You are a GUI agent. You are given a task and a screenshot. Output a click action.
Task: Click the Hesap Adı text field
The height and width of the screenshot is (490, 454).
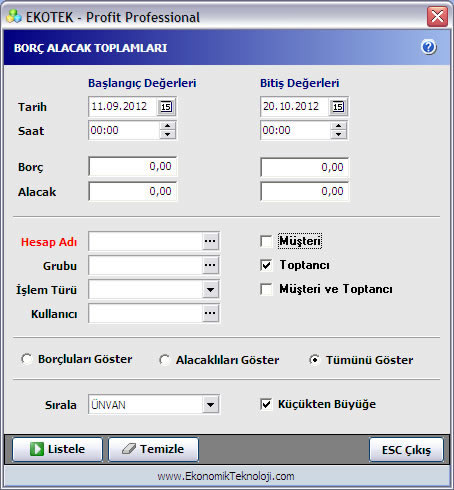145,241
